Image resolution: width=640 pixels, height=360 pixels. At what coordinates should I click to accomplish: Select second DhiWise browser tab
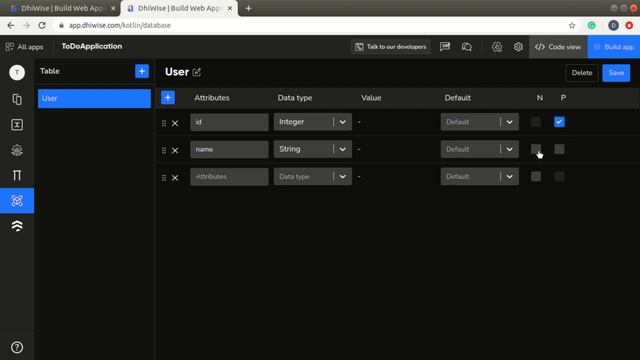179,8
